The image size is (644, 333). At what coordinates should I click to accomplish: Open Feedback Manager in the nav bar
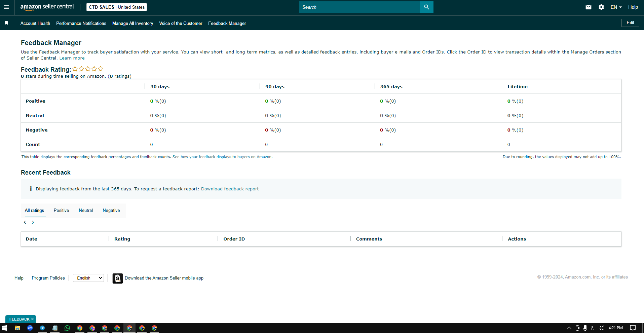227,23
